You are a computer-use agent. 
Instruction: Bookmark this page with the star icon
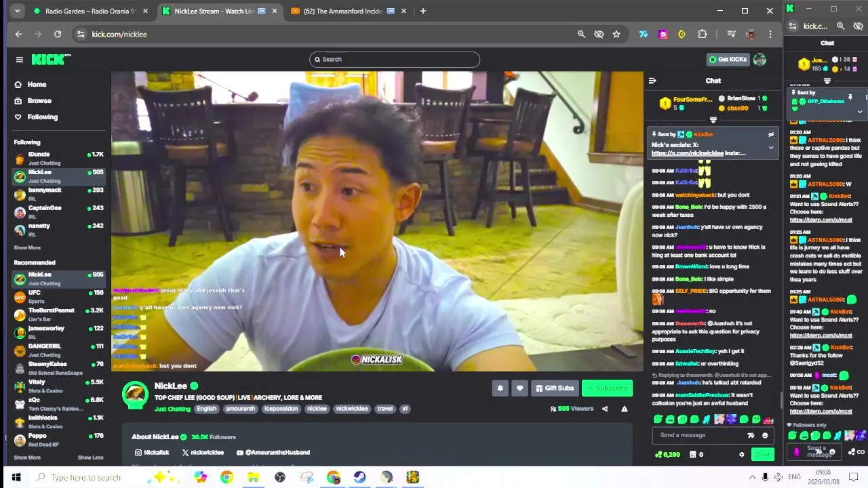(616, 35)
